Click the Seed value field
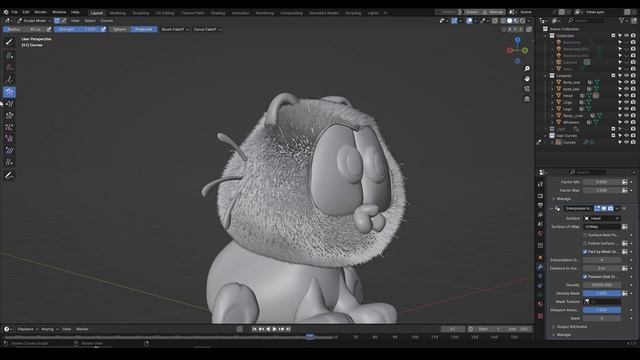 point(602,318)
